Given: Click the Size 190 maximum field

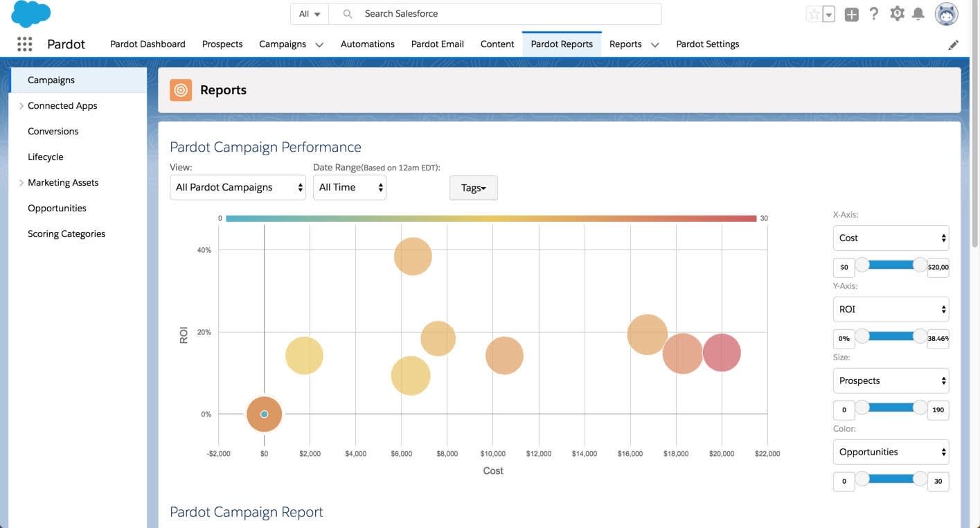Looking at the screenshot, I should pyautogui.click(x=938, y=410).
